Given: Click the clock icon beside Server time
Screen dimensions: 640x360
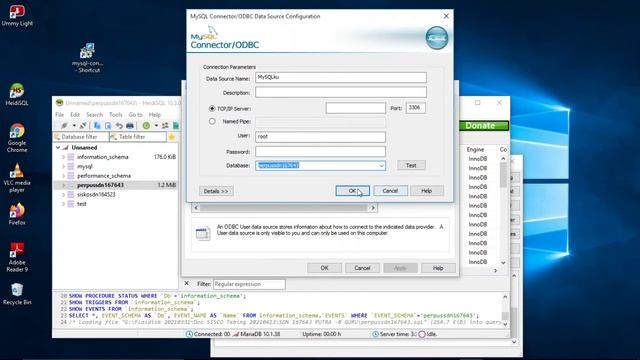Looking at the screenshot, I should (375, 334).
